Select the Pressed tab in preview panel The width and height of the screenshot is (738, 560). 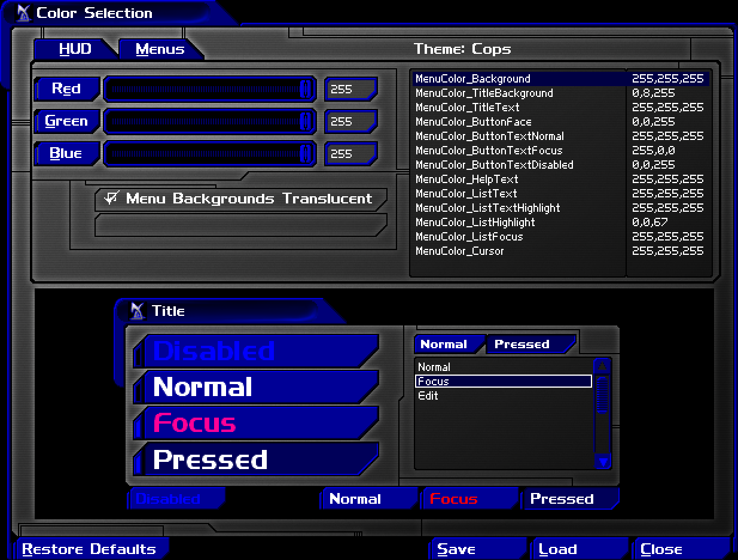[531, 344]
